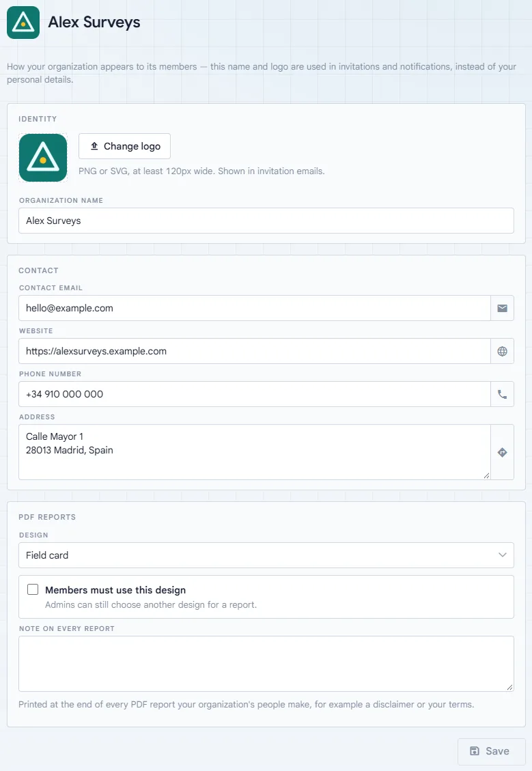The height and width of the screenshot is (771, 532).
Task: Focus the Contact email field
Action: tap(255, 308)
